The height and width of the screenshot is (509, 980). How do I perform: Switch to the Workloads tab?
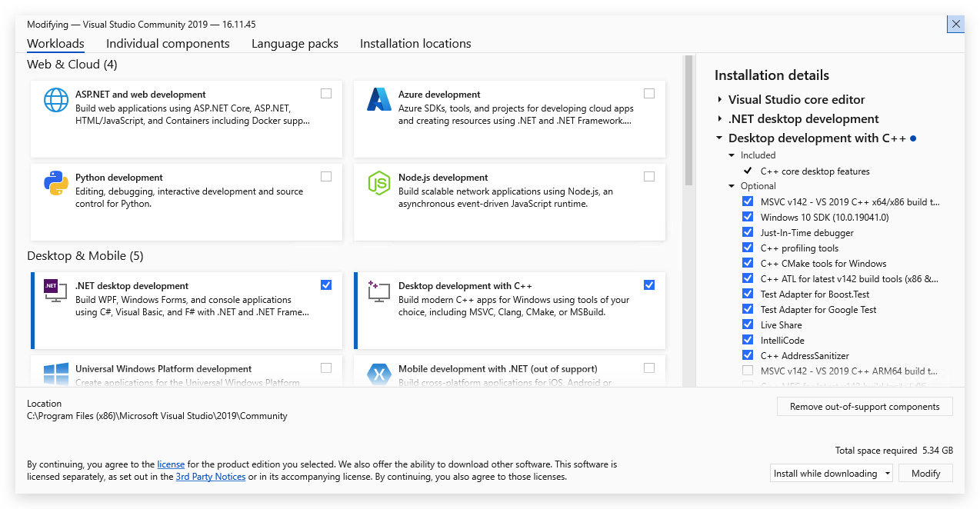[55, 44]
